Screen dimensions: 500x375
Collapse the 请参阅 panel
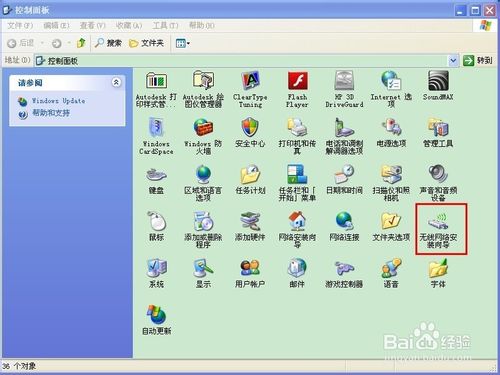pos(116,82)
